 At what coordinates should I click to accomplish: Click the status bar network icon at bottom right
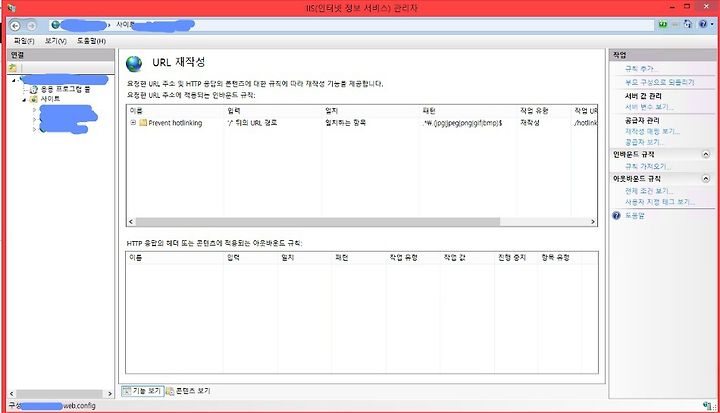coord(709,406)
